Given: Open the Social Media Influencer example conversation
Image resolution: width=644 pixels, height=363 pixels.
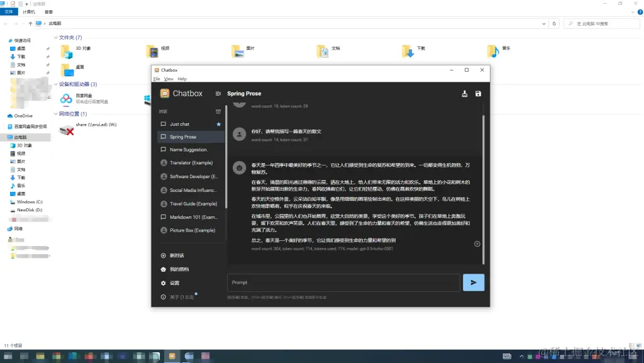Looking at the screenshot, I should (191, 190).
